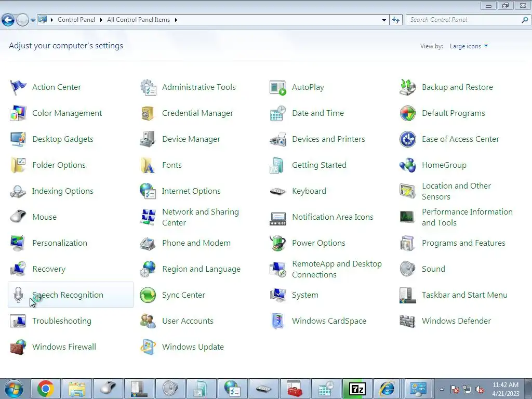
Task: Open the recent pages arrow beside Forward
Action: 33,20
